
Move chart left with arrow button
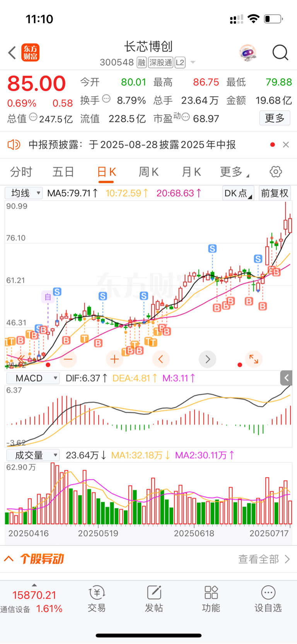(161, 359)
